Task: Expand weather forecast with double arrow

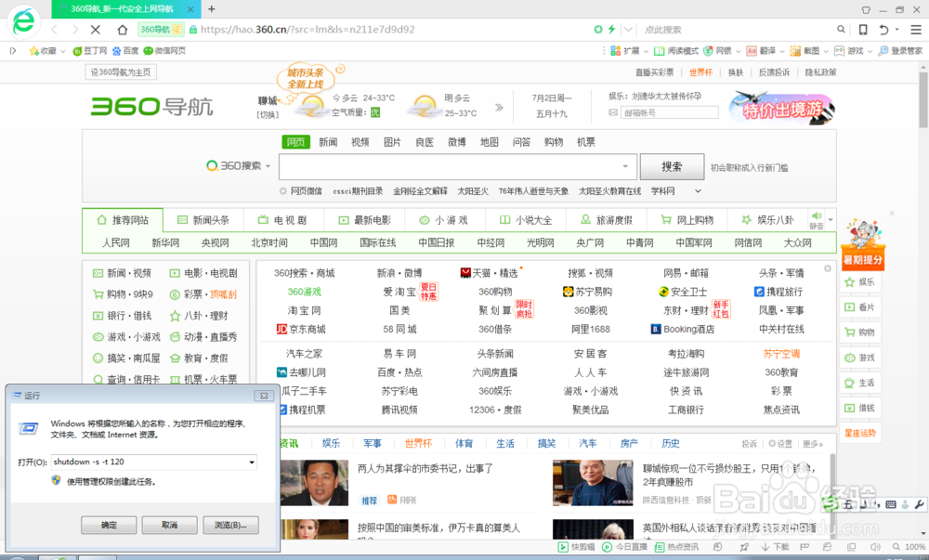Action: click(x=499, y=107)
